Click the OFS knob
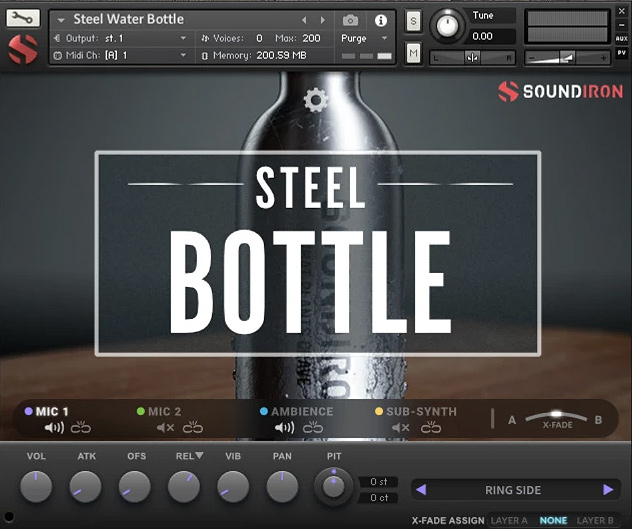Viewport: 632px width, 529px height. [x=135, y=487]
